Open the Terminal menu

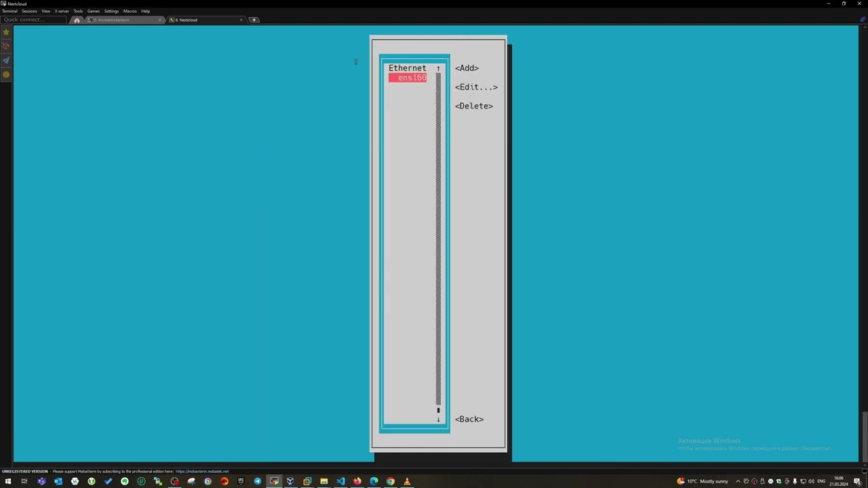click(9, 11)
